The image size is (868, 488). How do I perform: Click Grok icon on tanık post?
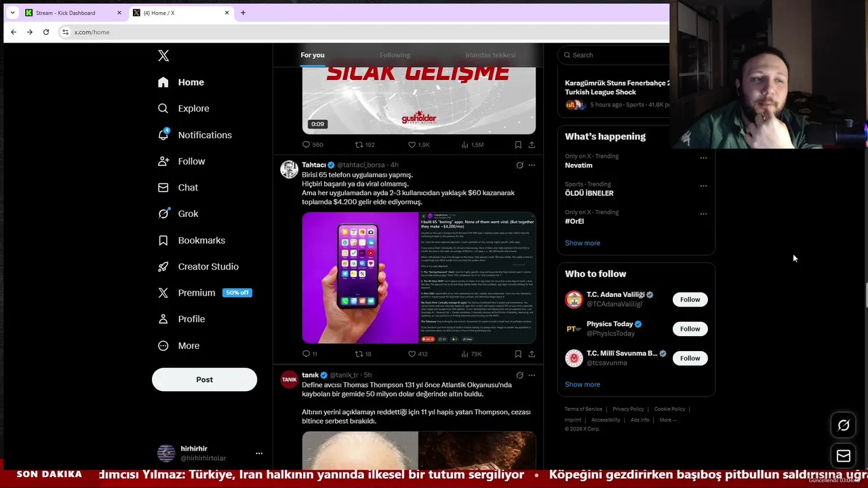click(519, 375)
